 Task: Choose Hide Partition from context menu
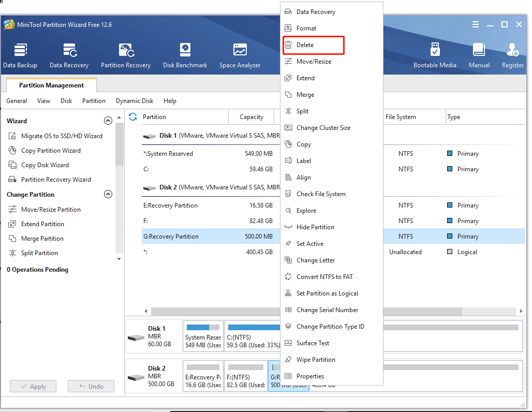coord(332,227)
